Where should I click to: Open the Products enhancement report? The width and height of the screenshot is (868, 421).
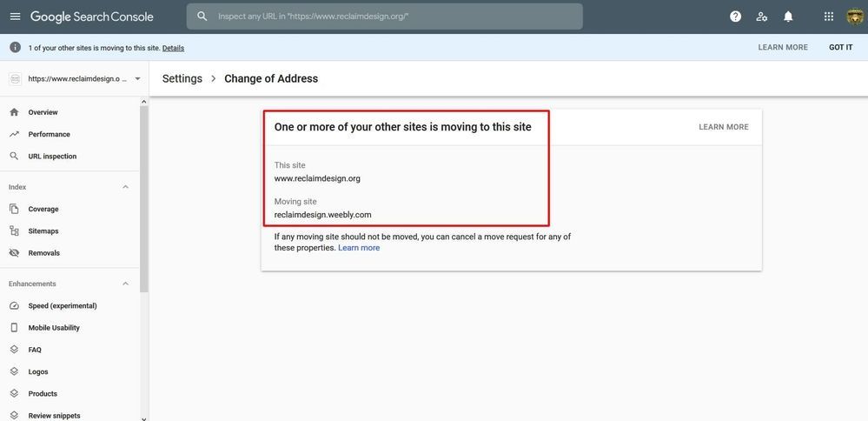[43, 393]
